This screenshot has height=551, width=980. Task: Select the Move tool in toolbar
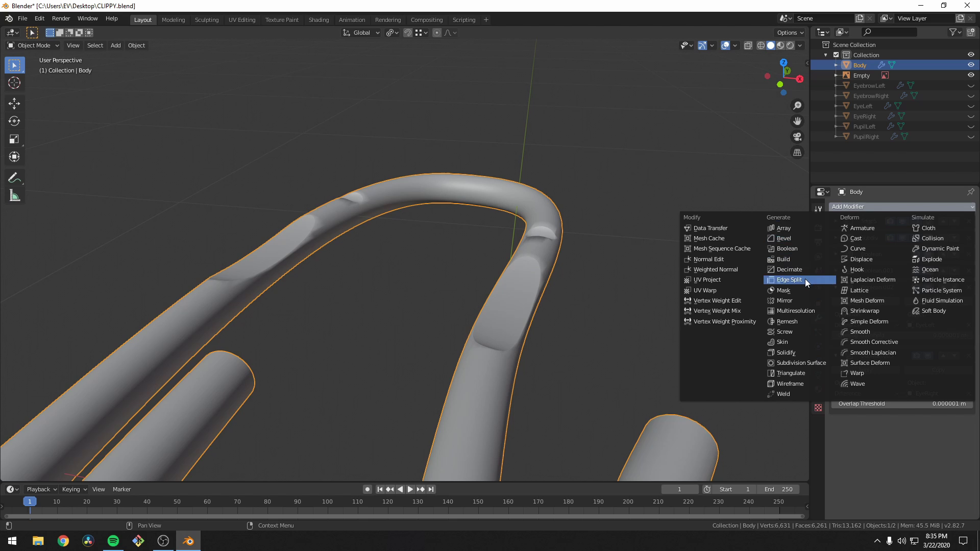click(x=15, y=102)
